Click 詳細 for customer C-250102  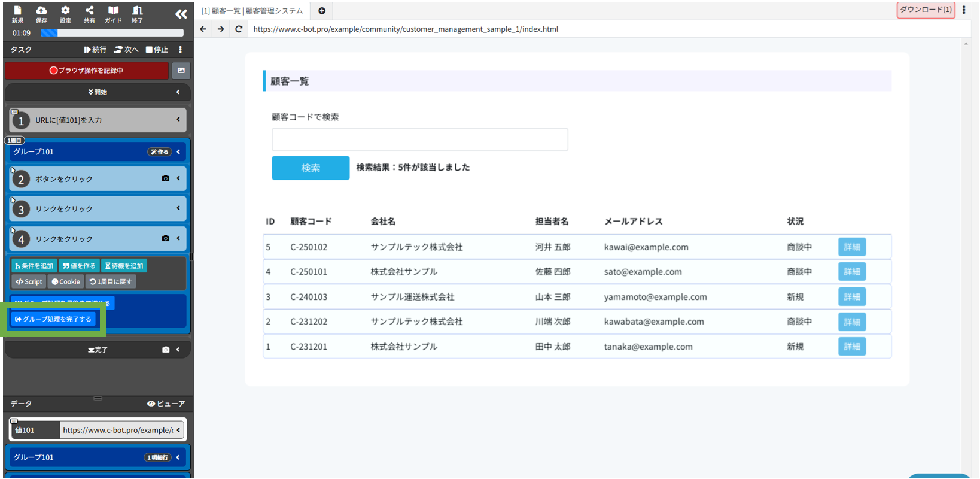pyautogui.click(x=852, y=247)
